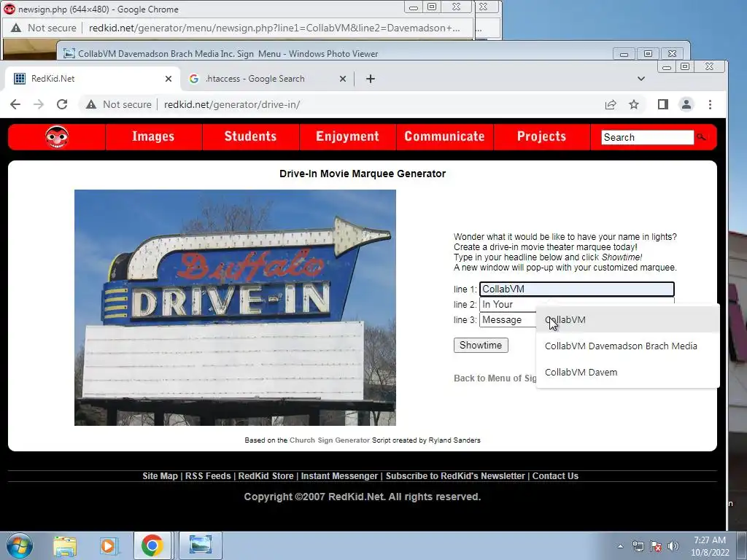The image size is (747, 560).
Task: Switch to .htaccess - Google Search tab
Action: (x=267, y=79)
